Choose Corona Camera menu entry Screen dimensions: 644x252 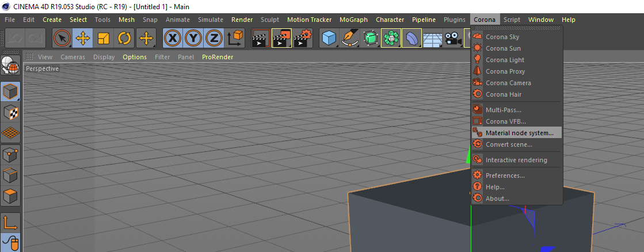pyautogui.click(x=517, y=83)
